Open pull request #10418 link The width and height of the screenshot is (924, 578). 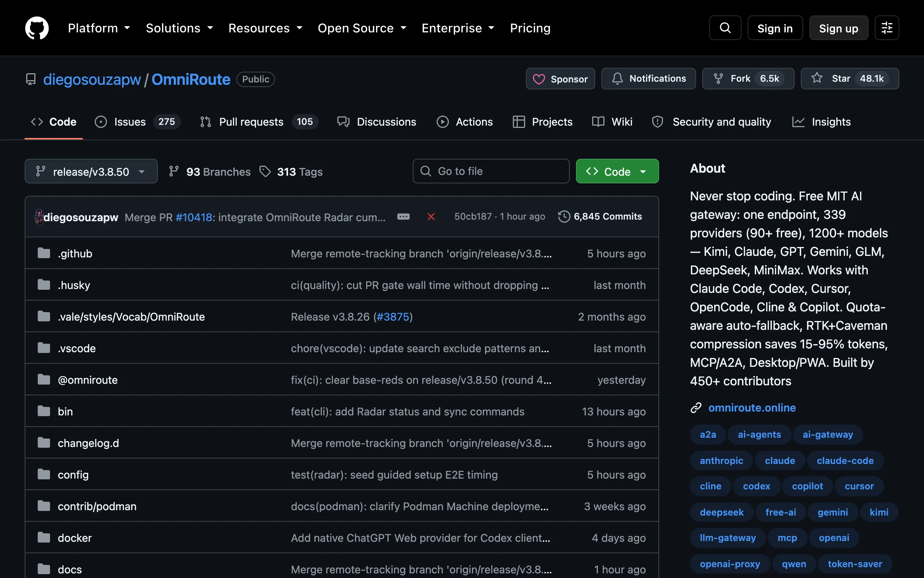[x=194, y=217]
